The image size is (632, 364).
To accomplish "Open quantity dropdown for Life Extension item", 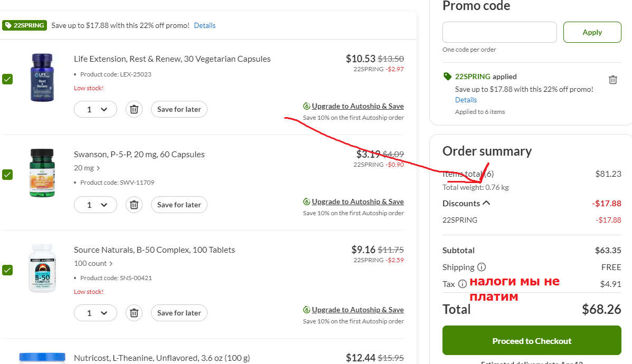I will coord(96,110).
